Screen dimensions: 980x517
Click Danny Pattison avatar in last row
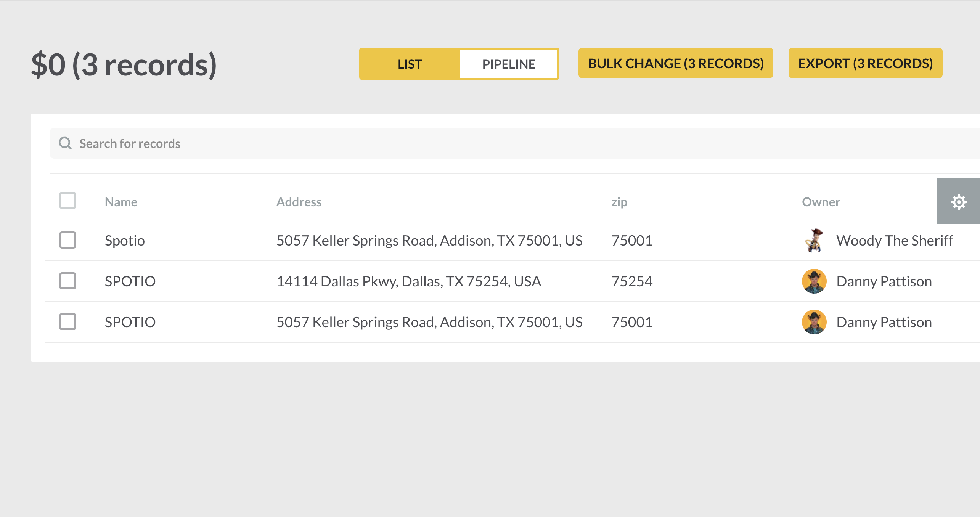[814, 322]
